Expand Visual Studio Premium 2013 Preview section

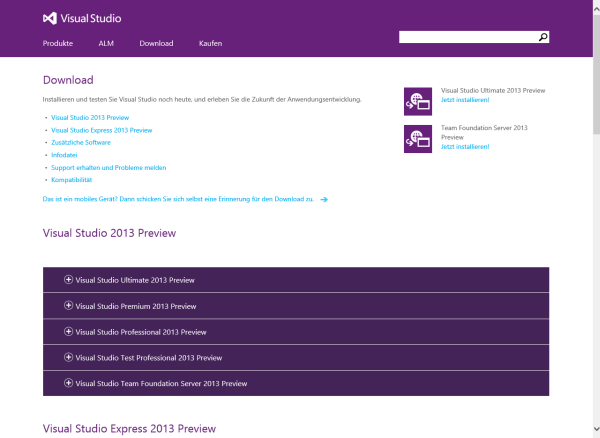pos(296,306)
